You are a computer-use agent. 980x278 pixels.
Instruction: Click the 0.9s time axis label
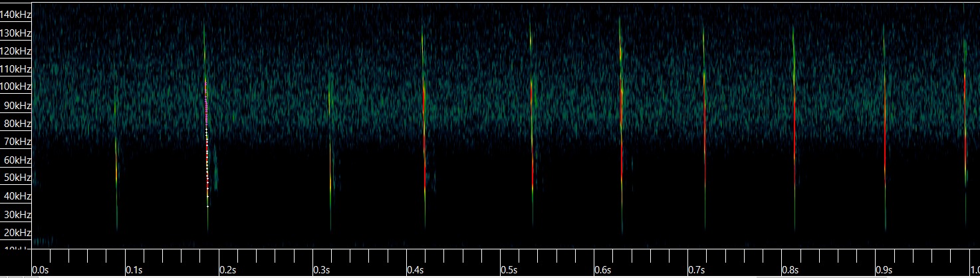coord(884,270)
